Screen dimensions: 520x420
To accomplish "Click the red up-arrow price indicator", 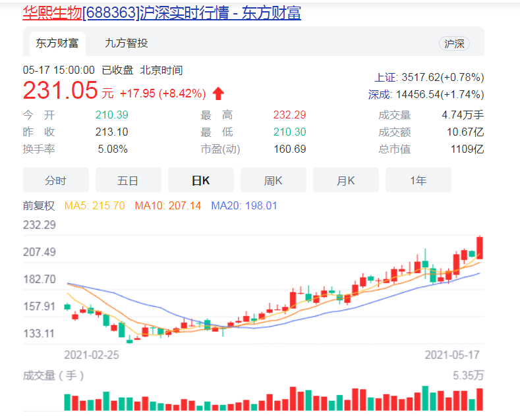I will tap(218, 93).
